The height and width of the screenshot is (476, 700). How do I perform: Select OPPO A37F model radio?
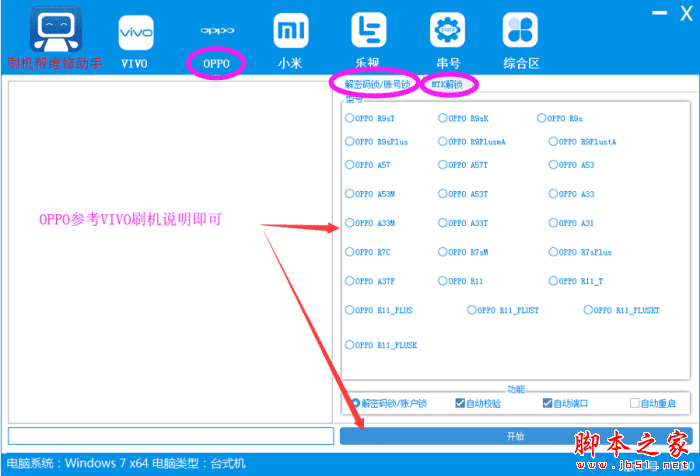[350, 281]
